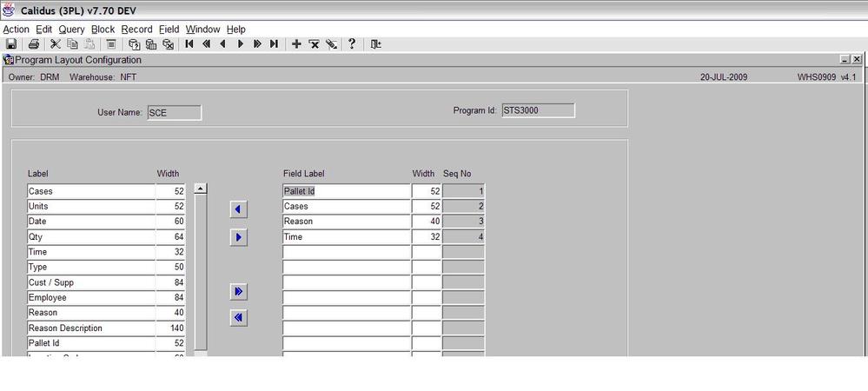Go to next record toolbar arrow
This screenshot has height=391, width=868.
241,43
